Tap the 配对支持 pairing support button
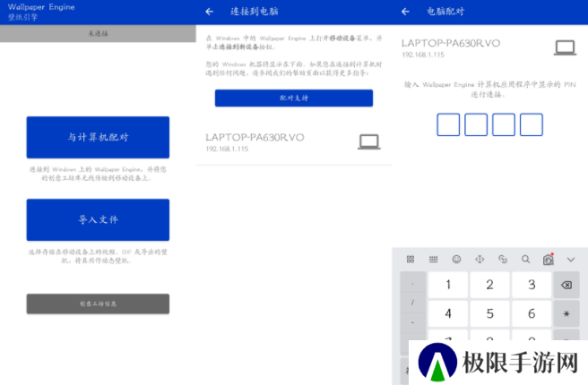 tap(294, 98)
